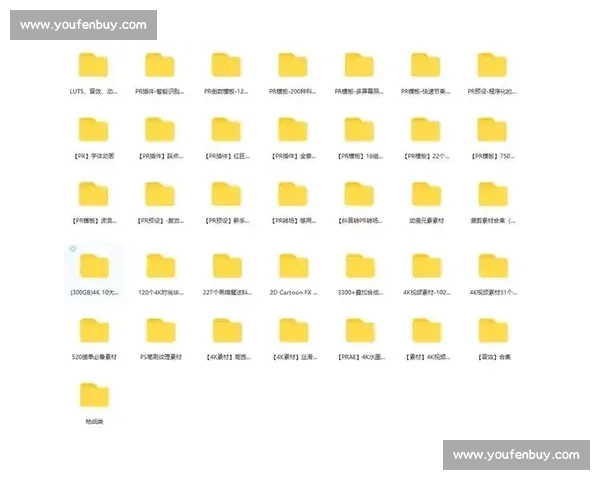Screen dimensions: 600x480
Task: Select the PR插件-智能识别 folder
Action: click(160, 66)
